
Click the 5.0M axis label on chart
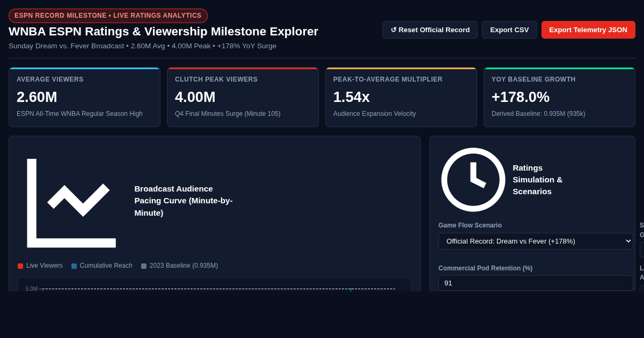tap(32, 289)
